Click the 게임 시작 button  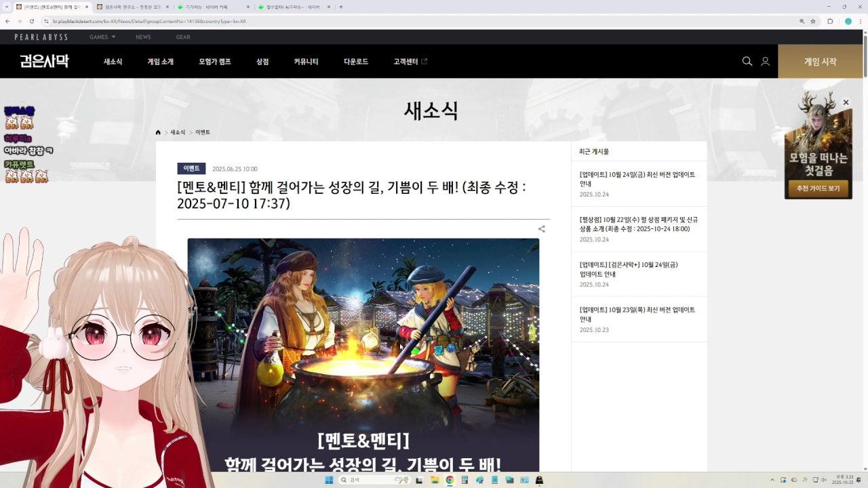click(x=821, y=61)
